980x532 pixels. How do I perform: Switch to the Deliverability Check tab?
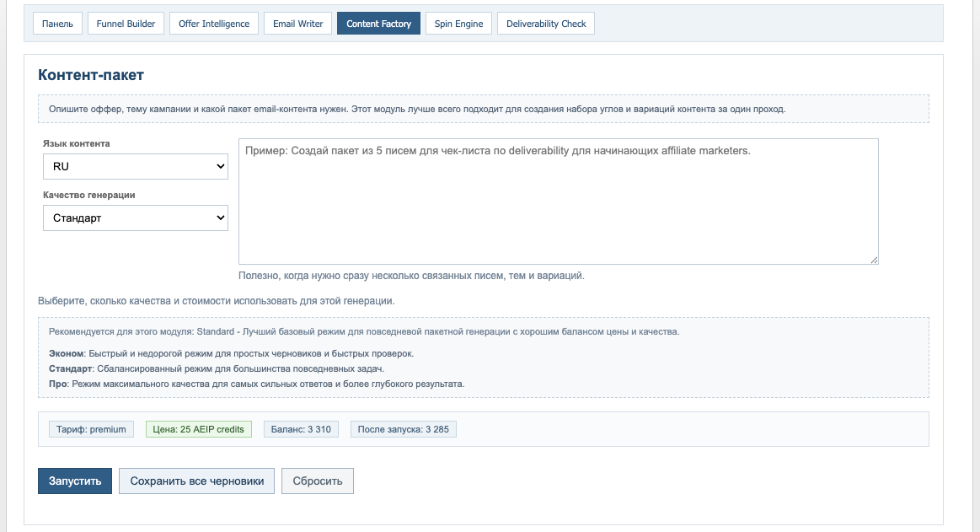click(545, 23)
